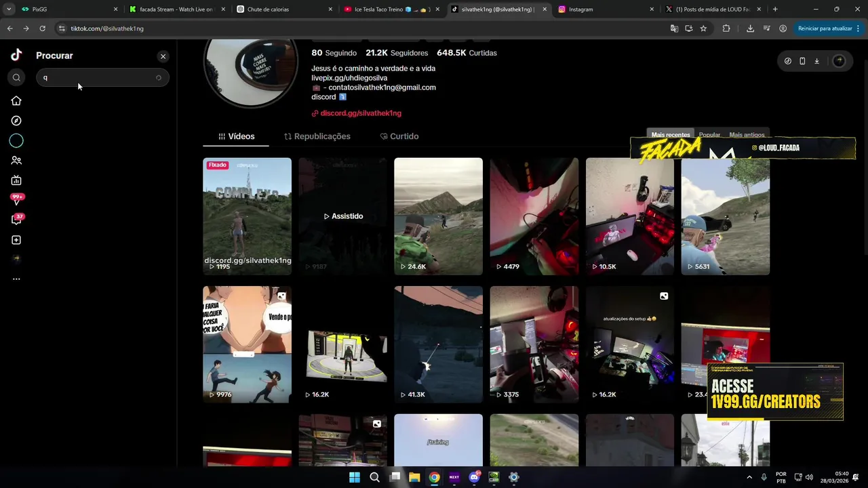Open the Windows Start menu
The image size is (868, 488).
tap(355, 477)
